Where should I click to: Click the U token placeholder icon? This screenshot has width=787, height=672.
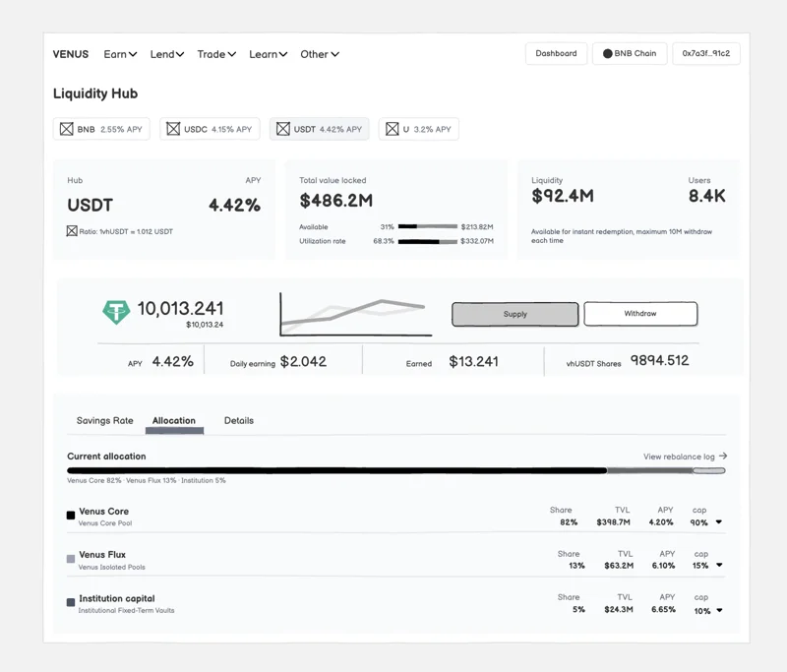392,129
